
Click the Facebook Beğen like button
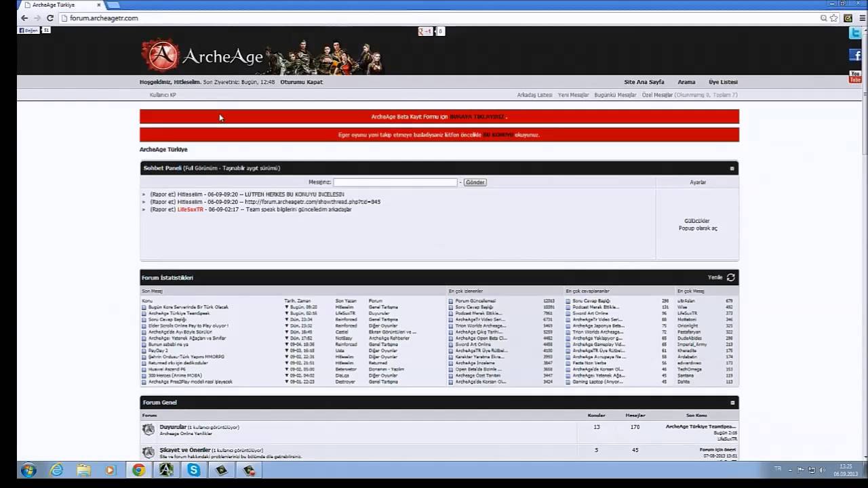[28, 30]
